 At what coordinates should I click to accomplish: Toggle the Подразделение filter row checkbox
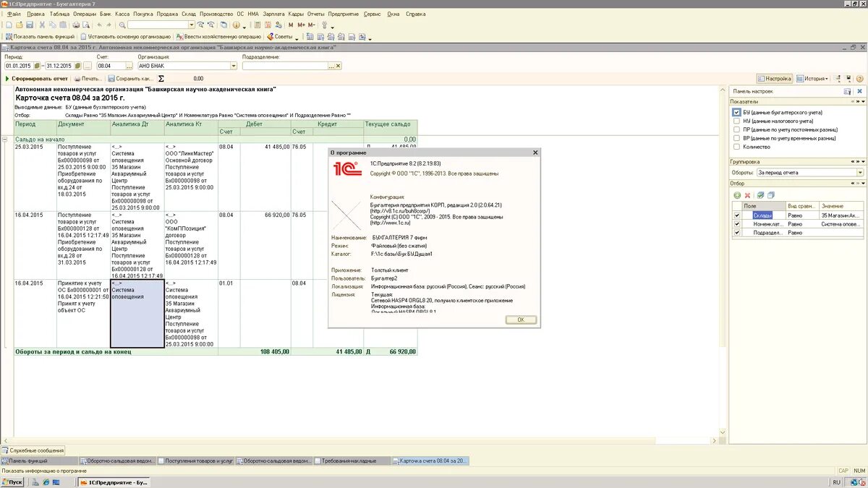[x=737, y=232]
